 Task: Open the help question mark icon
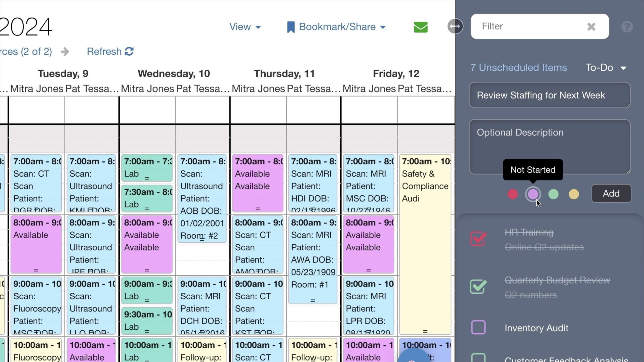tap(627, 27)
